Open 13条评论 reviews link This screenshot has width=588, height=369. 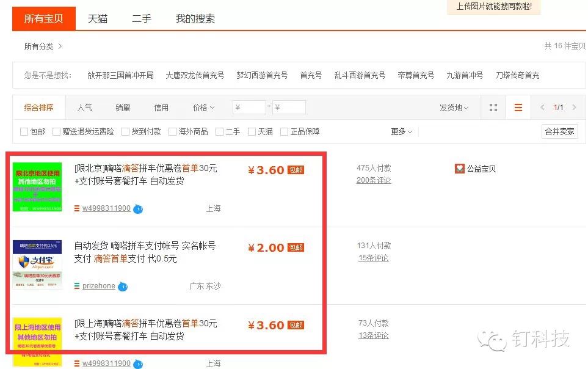coord(374,335)
